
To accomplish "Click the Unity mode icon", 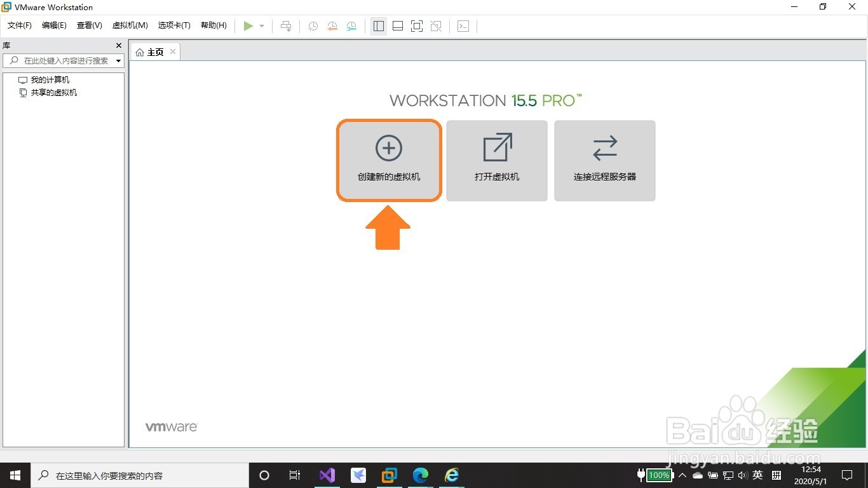I will [436, 26].
